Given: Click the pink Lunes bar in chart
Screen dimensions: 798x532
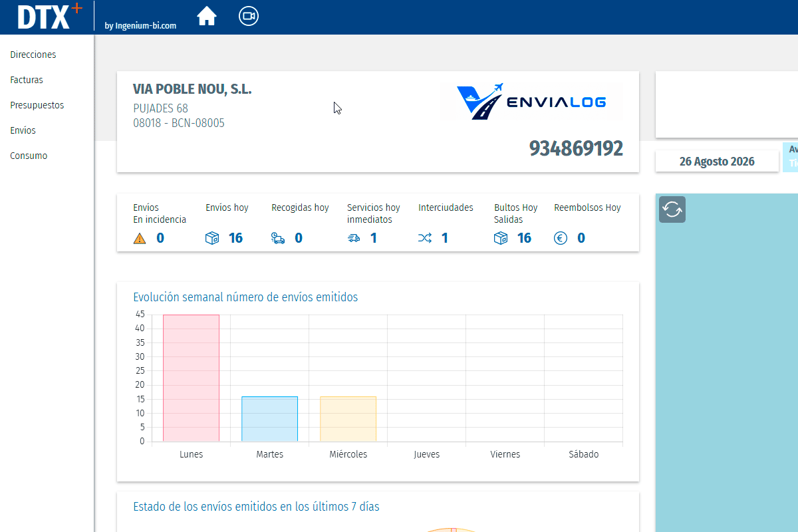Looking at the screenshot, I should (x=191, y=378).
